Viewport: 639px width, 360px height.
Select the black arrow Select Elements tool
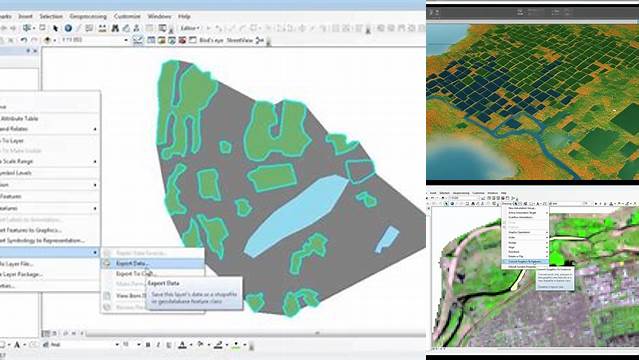[55, 28]
